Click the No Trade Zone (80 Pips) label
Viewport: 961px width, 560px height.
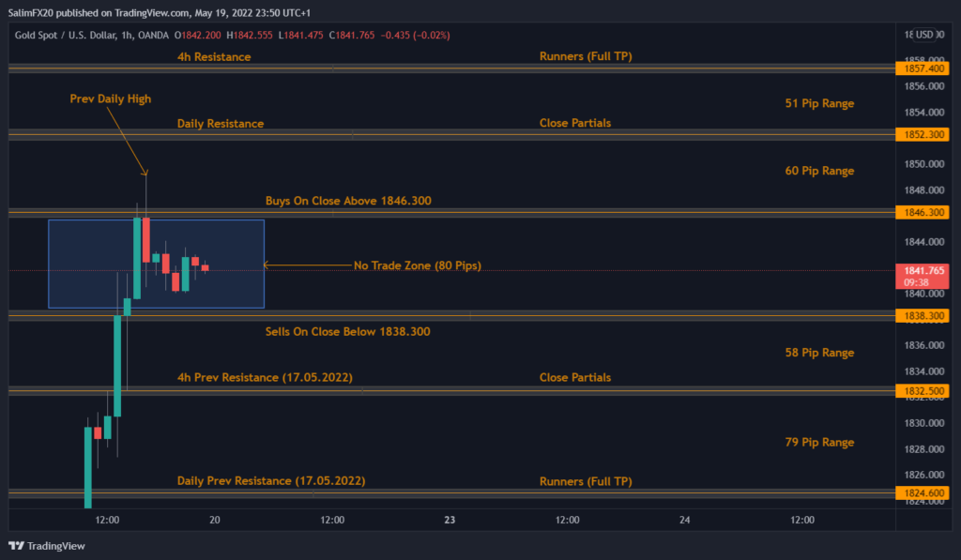tap(419, 265)
